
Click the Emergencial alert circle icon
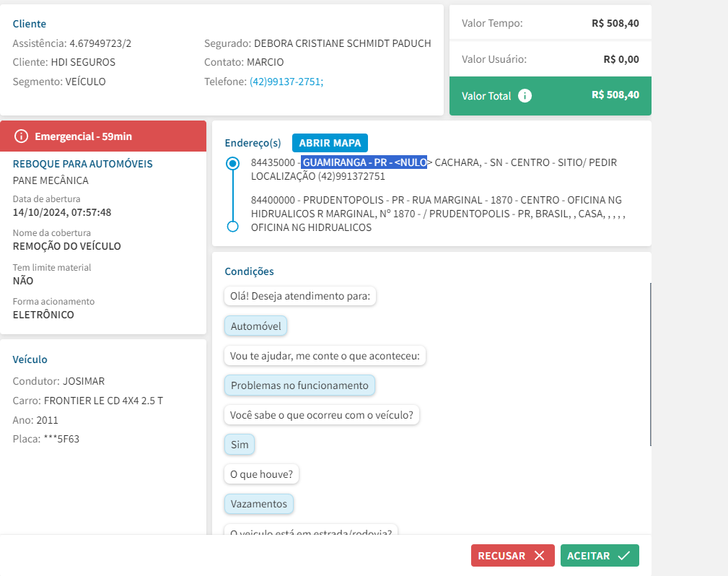pyautogui.click(x=22, y=136)
